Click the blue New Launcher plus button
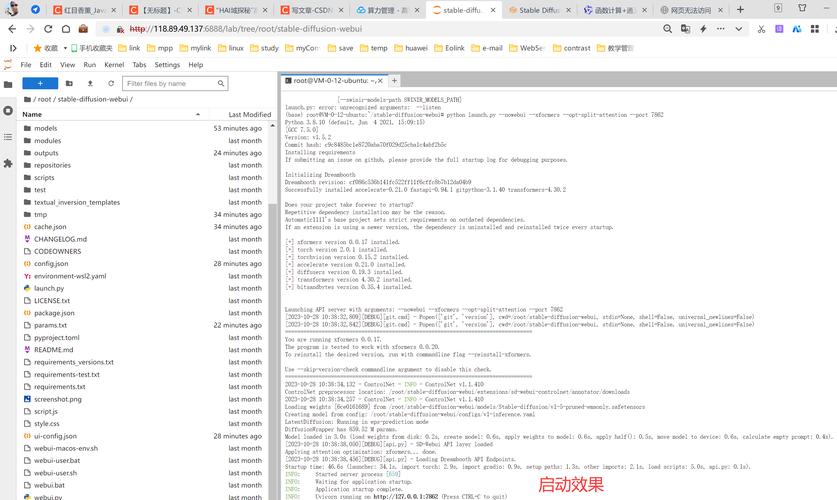837x500 pixels. click(40, 83)
